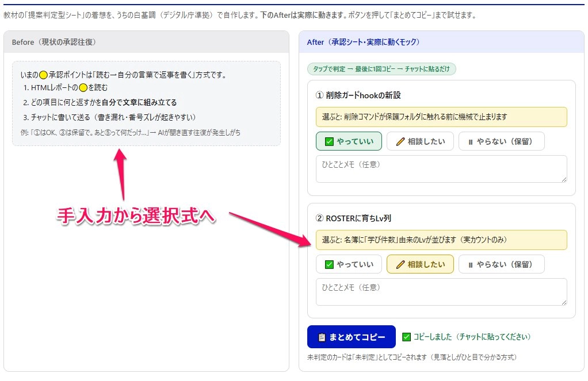Pick 相談したい for ROSTERに育ちLv列
This screenshot has width=588, height=381.
[420, 264]
